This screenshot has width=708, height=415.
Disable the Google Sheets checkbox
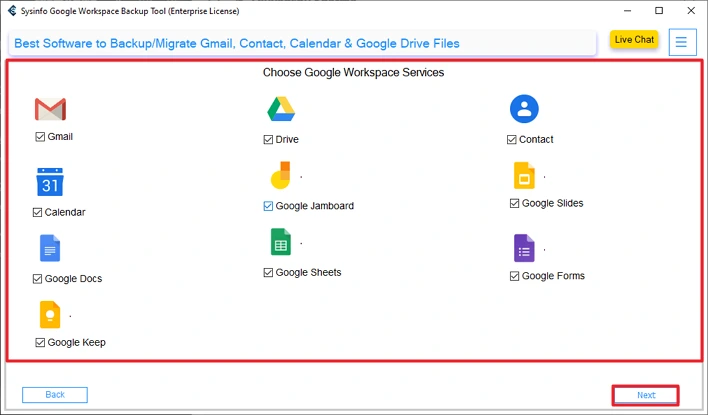click(268, 273)
